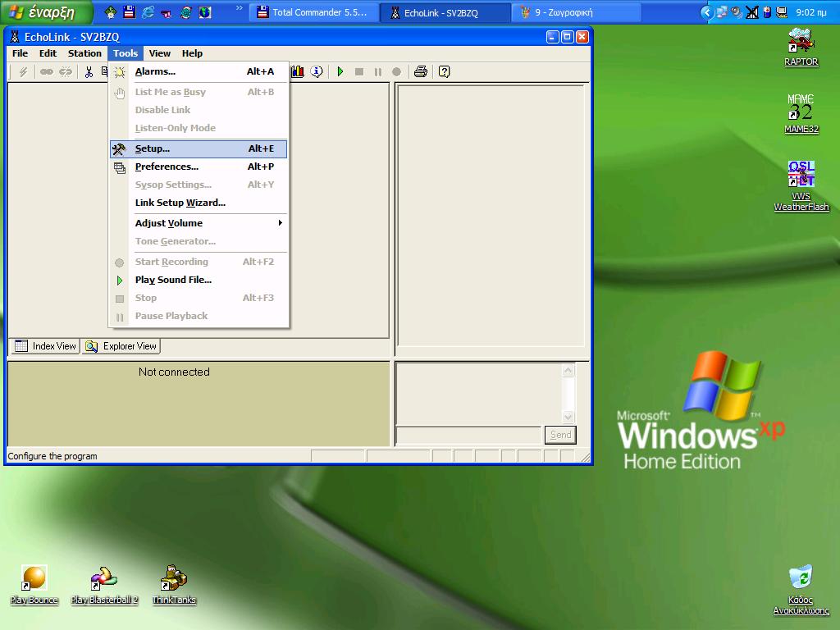Image resolution: width=840 pixels, height=630 pixels.
Task: Open the colored bar chart toolbar icon
Action: (x=298, y=72)
